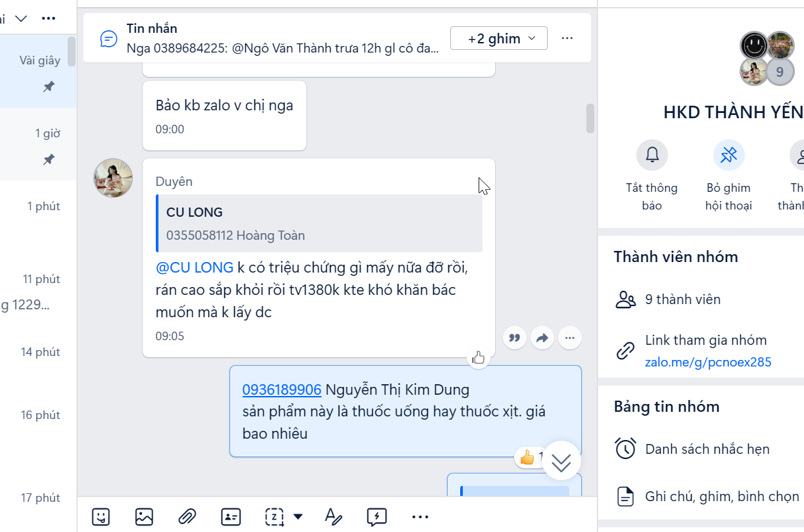Open the sticker emoji picker

point(101,517)
